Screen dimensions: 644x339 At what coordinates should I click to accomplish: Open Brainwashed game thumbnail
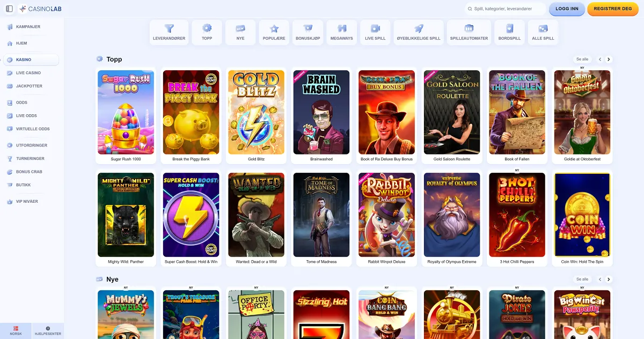pyautogui.click(x=321, y=112)
